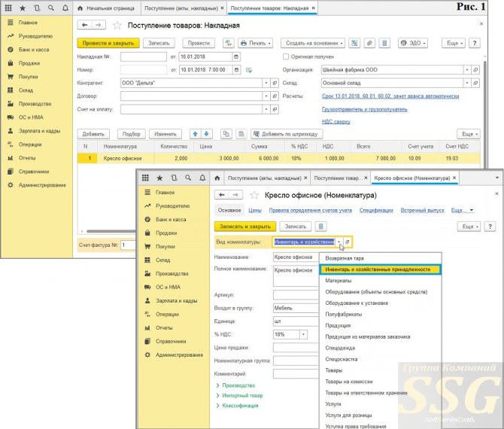Click favorites star in front window toolbar
The height and width of the screenshot is (429, 504).
click(159, 178)
